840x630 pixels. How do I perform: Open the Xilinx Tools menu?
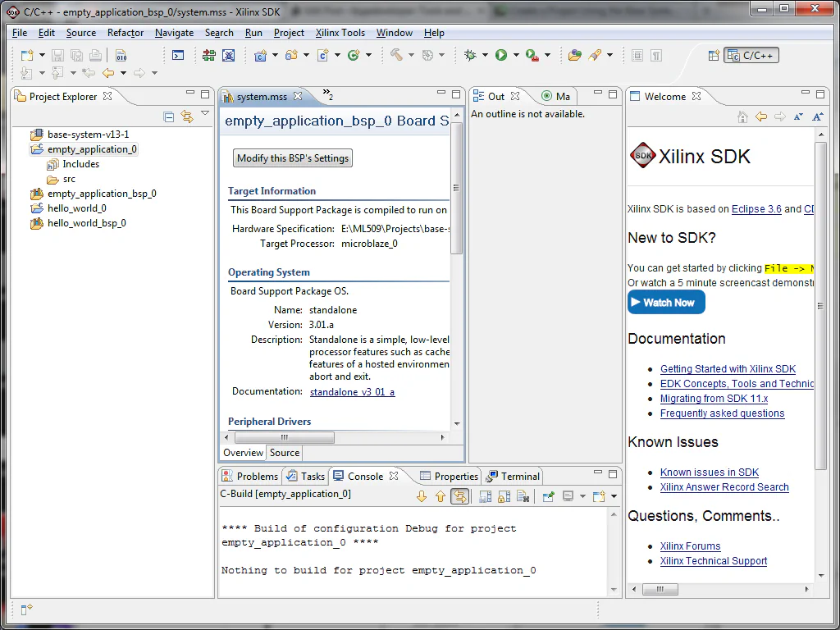(340, 33)
